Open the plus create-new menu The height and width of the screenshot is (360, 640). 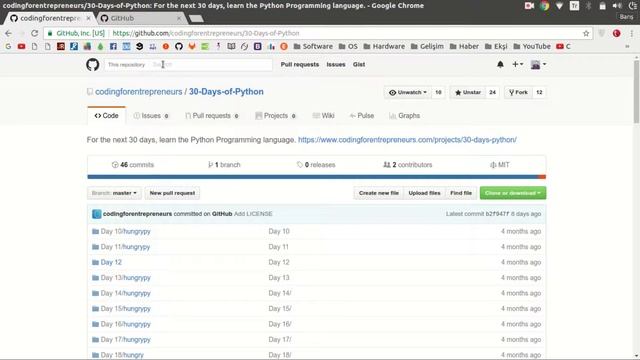pyautogui.click(x=518, y=64)
